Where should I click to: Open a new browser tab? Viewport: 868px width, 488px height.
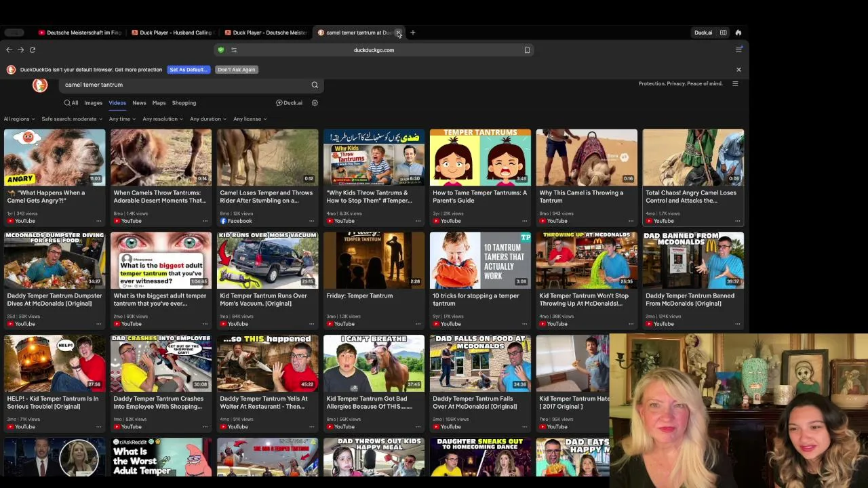pos(412,33)
